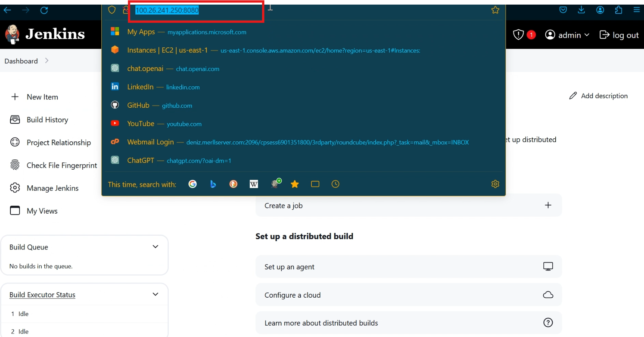Click the insecure connection padlock icon
Image resolution: width=644 pixels, height=337 pixels.
tap(125, 10)
